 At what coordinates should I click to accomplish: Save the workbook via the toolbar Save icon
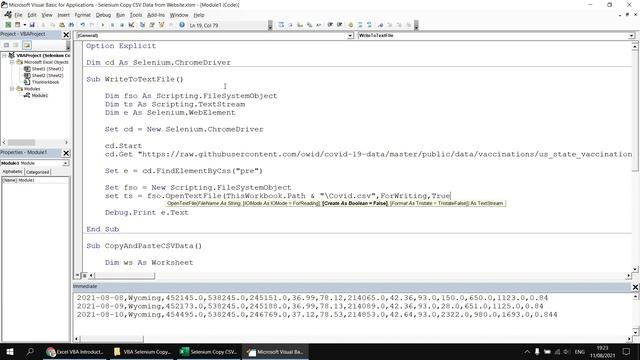click(x=32, y=25)
